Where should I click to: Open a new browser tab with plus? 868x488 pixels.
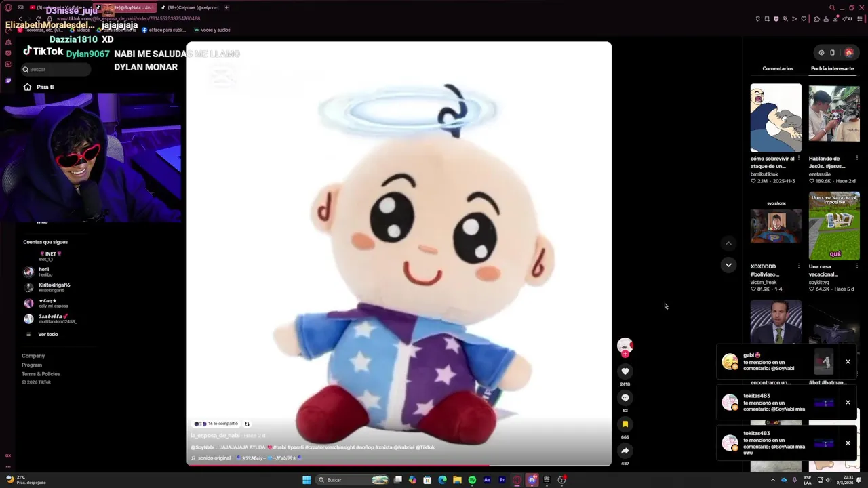click(x=226, y=7)
